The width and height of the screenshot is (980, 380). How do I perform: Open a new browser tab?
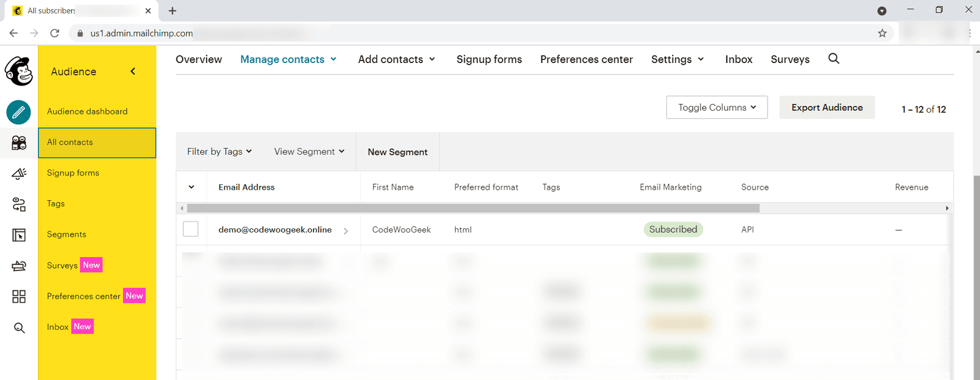(x=173, y=10)
